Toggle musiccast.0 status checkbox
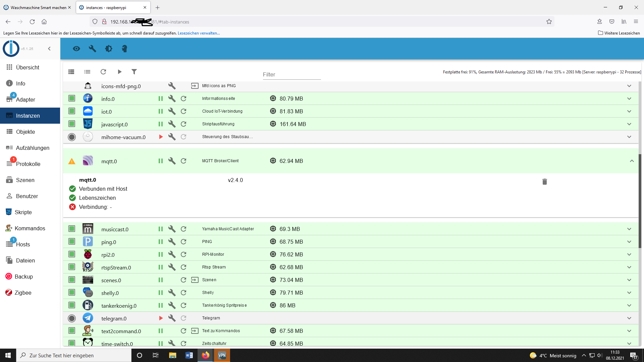 coord(72,229)
